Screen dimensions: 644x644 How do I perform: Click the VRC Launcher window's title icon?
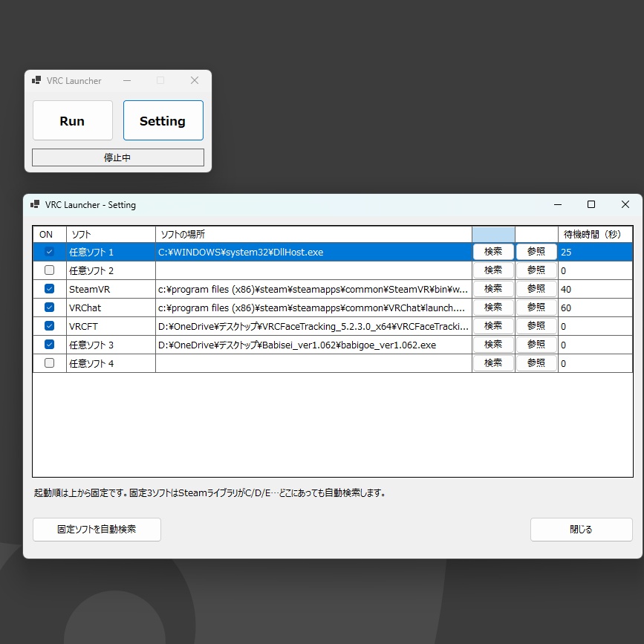pos(36,80)
